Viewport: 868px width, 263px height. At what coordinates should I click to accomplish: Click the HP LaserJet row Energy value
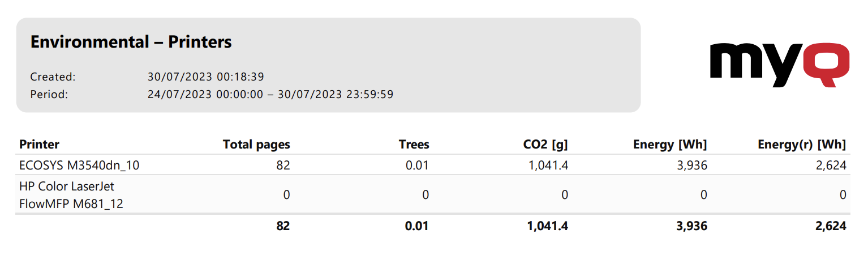pos(703,195)
